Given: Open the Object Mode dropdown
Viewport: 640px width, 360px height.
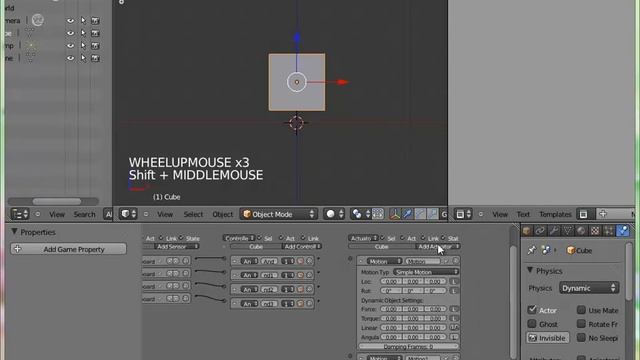Looking at the screenshot, I should (278, 214).
